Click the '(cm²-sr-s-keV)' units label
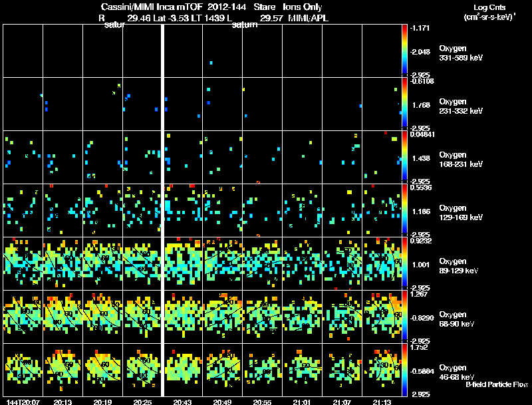 [x=489, y=17]
